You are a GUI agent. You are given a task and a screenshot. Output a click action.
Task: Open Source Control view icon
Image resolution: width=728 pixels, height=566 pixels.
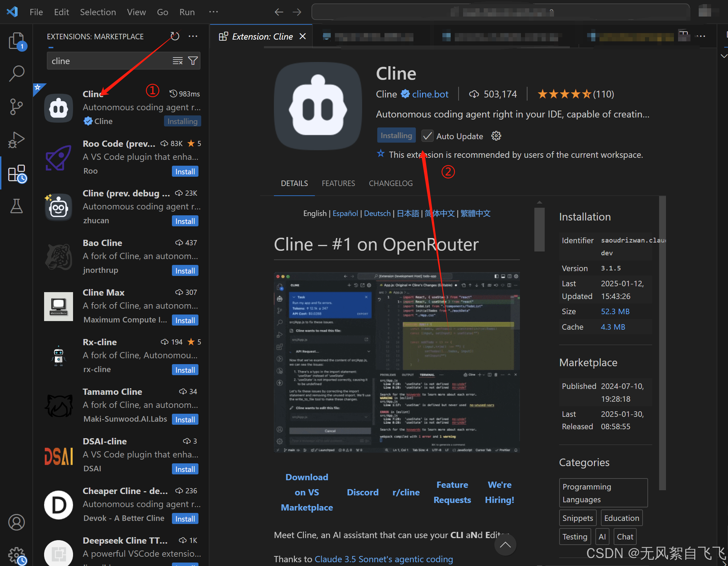16,106
